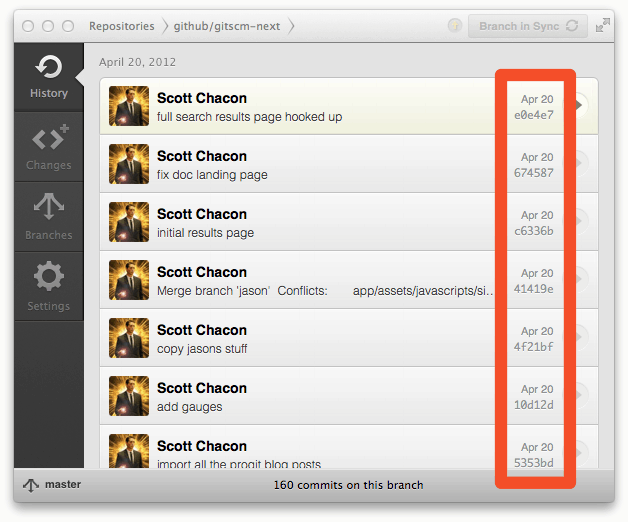Open the History sidebar tab
This screenshot has width=628, height=522.
[49, 77]
